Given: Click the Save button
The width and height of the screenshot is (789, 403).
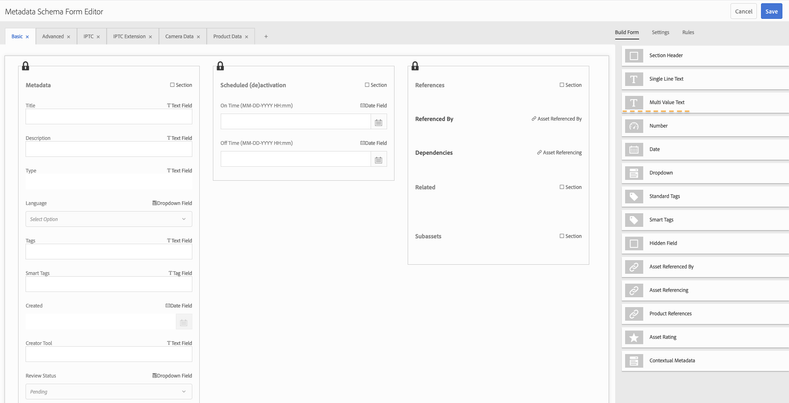Looking at the screenshot, I should tap(771, 12).
